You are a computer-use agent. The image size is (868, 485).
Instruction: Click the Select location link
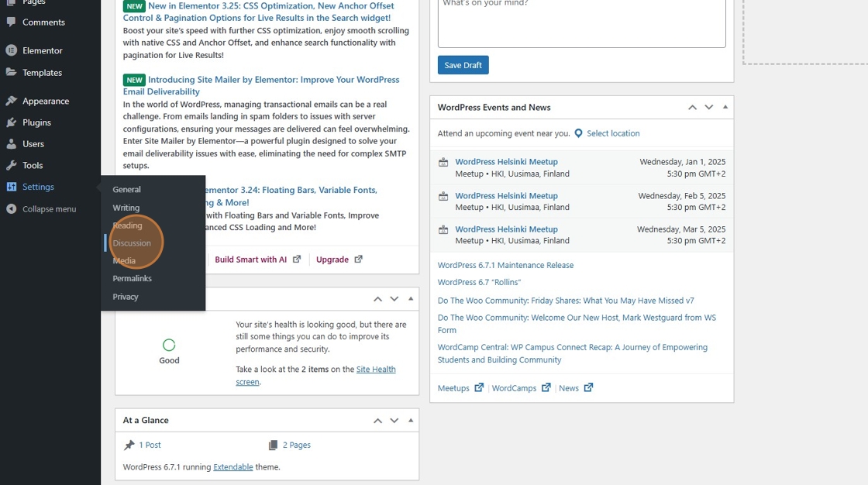613,133
